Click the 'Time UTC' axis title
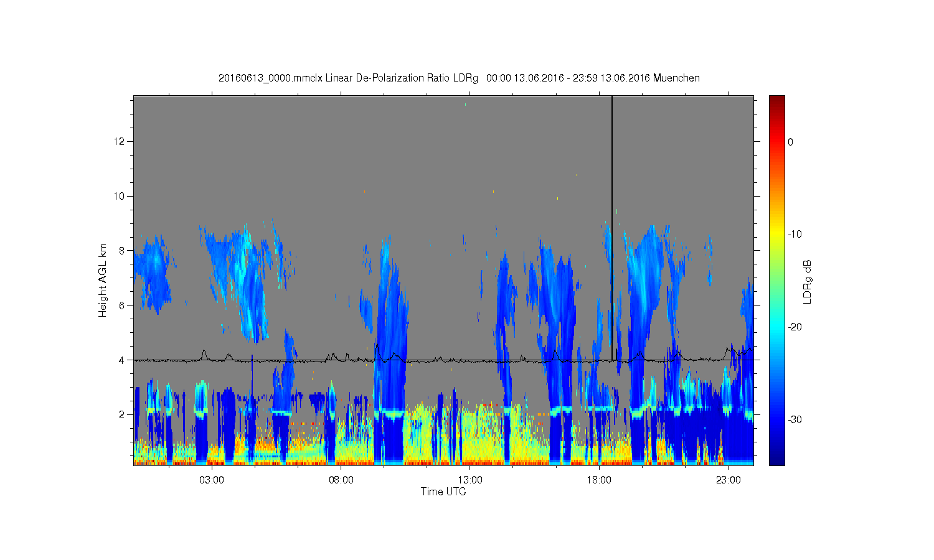 (x=443, y=492)
